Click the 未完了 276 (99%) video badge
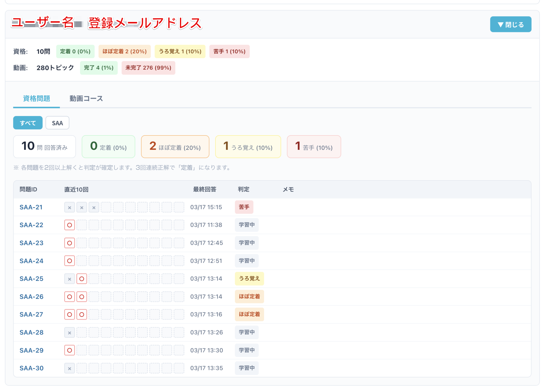 [x=148, y=68]
